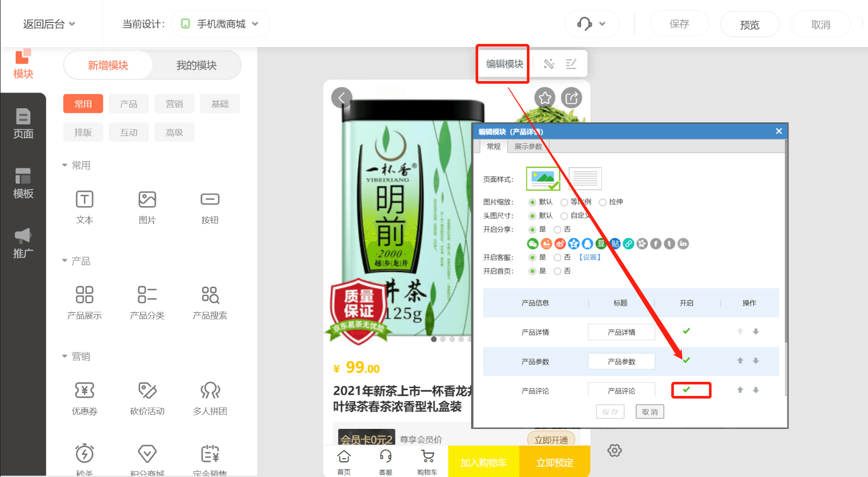Image resolution: width=868 pixels, height=477 pixels.
Task: Move 产品评论 row down
Action: click(756, 390)
